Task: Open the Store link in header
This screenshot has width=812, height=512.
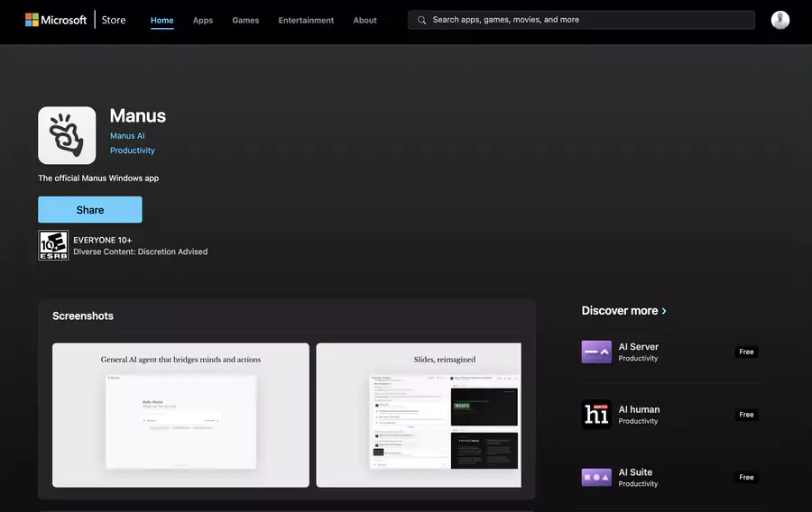Action: pyautogui.click(x=114, y=20)
